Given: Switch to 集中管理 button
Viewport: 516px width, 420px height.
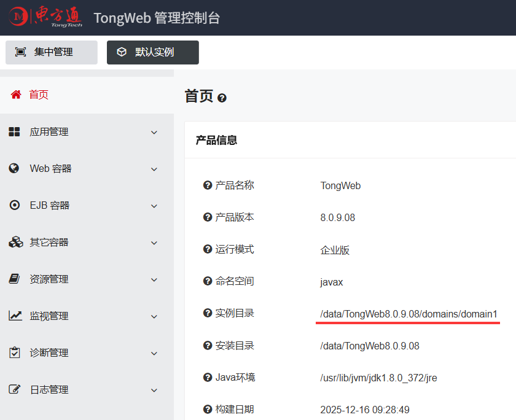Looking at the screenshot, I should [52, 52].
